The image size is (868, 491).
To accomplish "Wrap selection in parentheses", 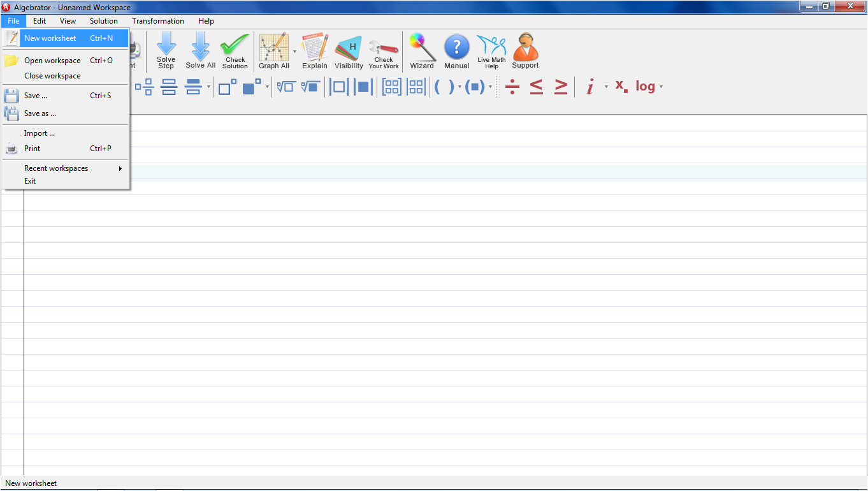I will [x=475, y=87].
